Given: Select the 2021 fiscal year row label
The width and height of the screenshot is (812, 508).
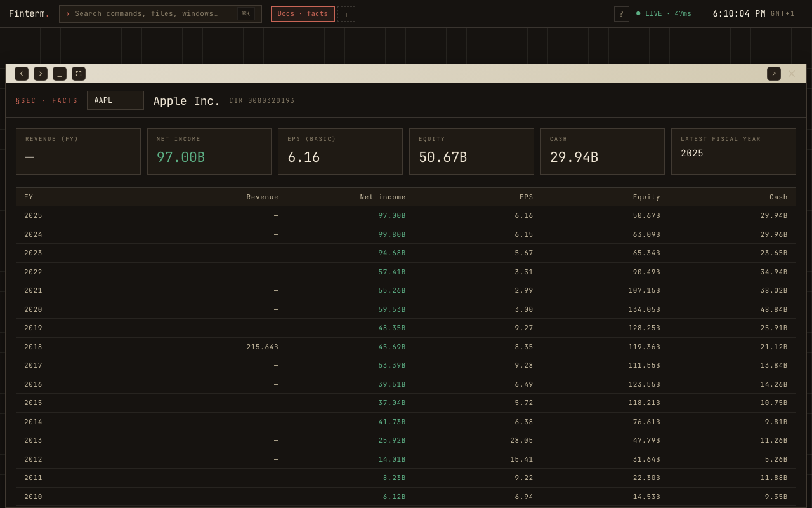Looking at the screenshot, I should click(33, 291).
